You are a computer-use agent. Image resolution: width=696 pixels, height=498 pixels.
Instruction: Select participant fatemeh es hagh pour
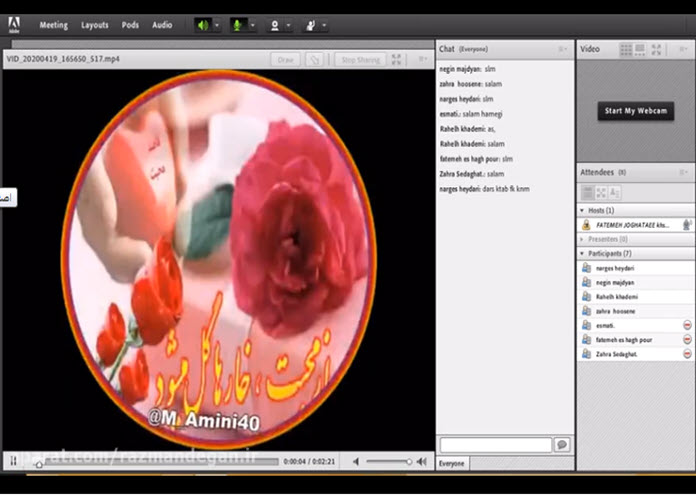[x=636, y=340]
